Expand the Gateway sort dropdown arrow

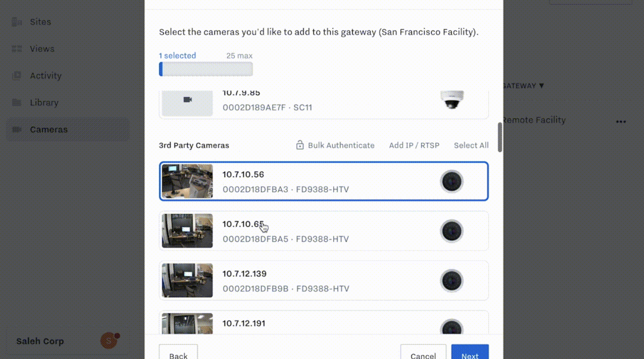(x=541, y=86)
